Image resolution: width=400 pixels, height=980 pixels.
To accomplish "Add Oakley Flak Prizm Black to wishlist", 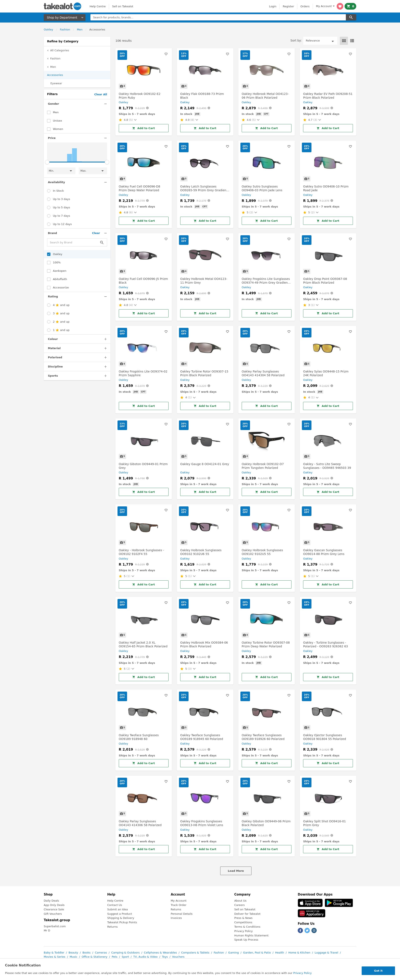I will tap(227, 54).
